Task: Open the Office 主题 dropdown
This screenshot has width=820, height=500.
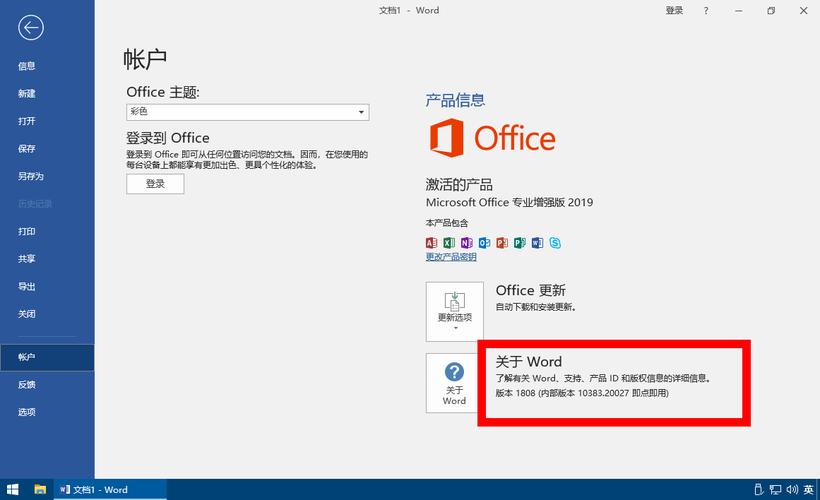Action: coord(247,112)
